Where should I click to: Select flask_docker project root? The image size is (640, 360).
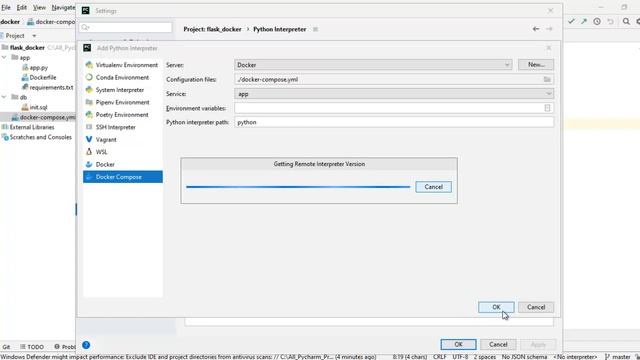pyautogui.click(x=27, y=48)
